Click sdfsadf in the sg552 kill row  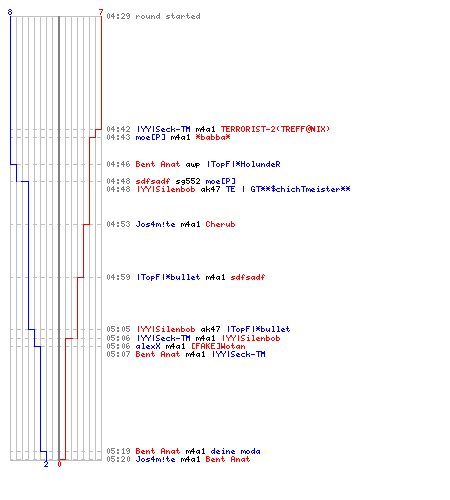click(153, 181)
